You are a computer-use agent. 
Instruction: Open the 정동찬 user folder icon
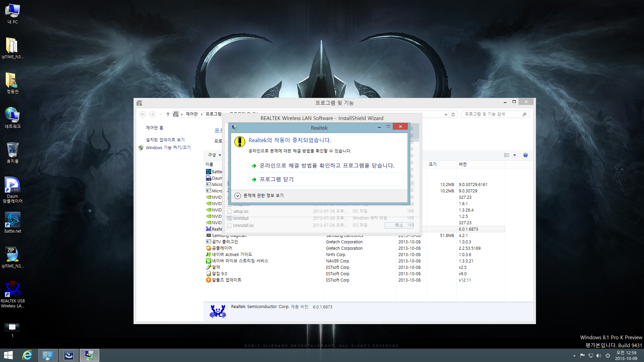[13, 83]
